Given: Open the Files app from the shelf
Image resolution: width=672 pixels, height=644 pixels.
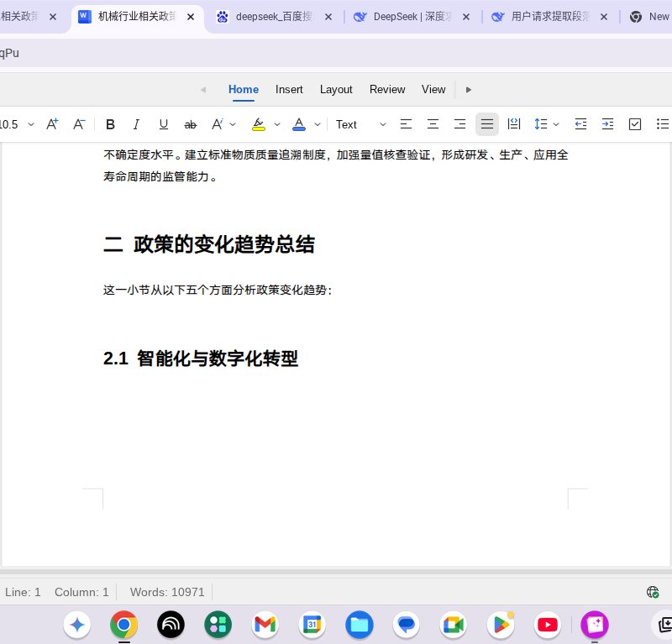Looking at the screenshot, I should 360,625.
